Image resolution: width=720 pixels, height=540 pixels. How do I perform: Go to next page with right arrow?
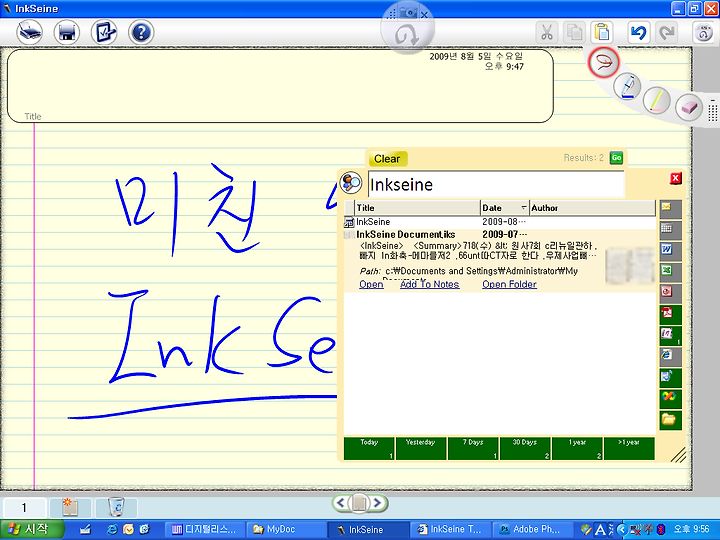(x=377, y=503)
